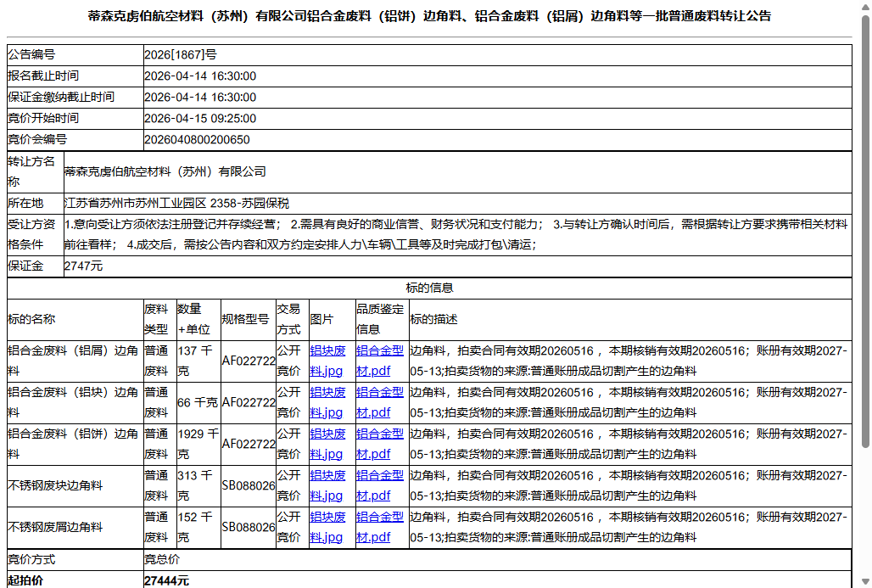Open 铝块废料.jpg link in 铝饼 1929千克 row
The height and width of the screenshot is (588, 872).
tap(327, 444)
